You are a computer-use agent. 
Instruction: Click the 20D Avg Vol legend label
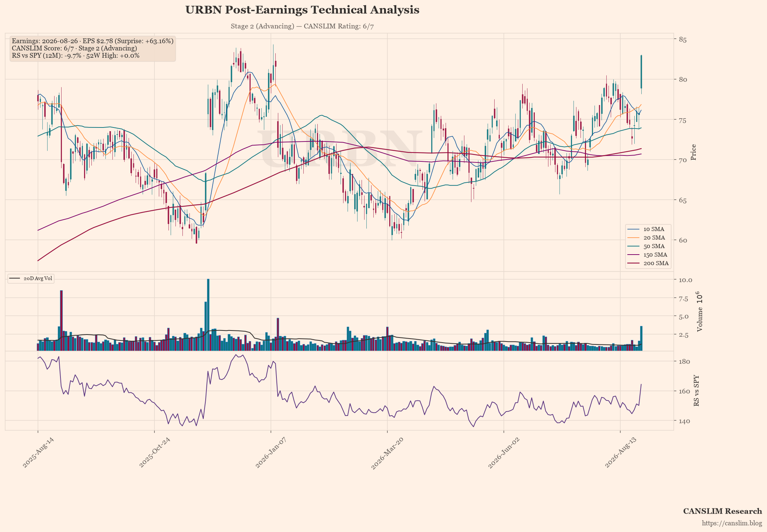(38, 279)
